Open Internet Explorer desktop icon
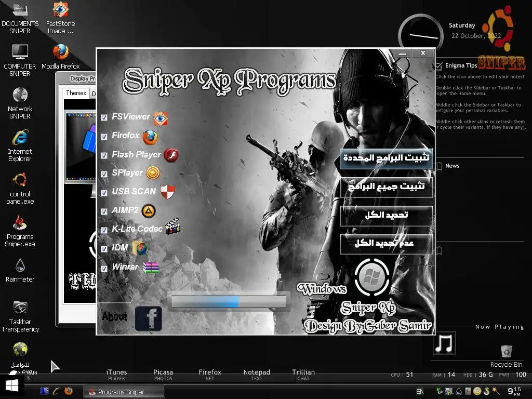This screenshot has height=399, width=532. pos(20,146)
